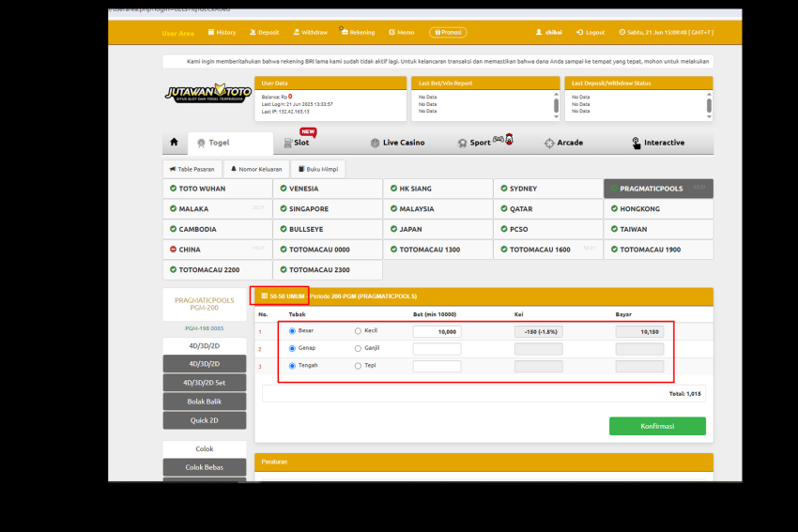Open the Buku Mimpi button
798x532 pixels.
point(317,169)
